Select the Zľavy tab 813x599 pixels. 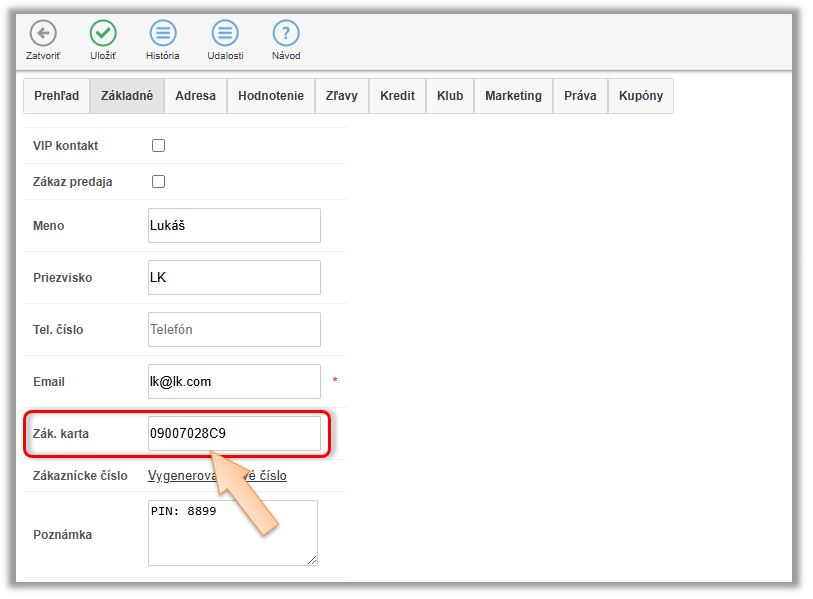342,96
